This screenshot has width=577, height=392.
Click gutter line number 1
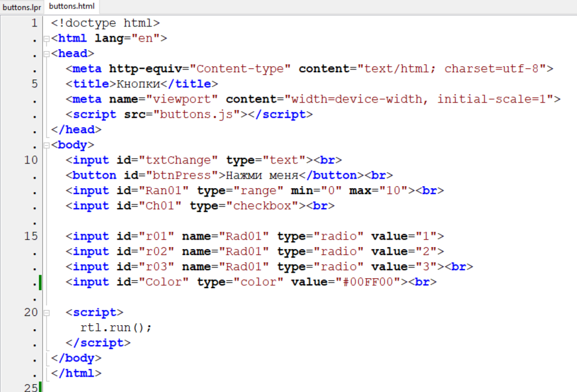pos(34,23)
